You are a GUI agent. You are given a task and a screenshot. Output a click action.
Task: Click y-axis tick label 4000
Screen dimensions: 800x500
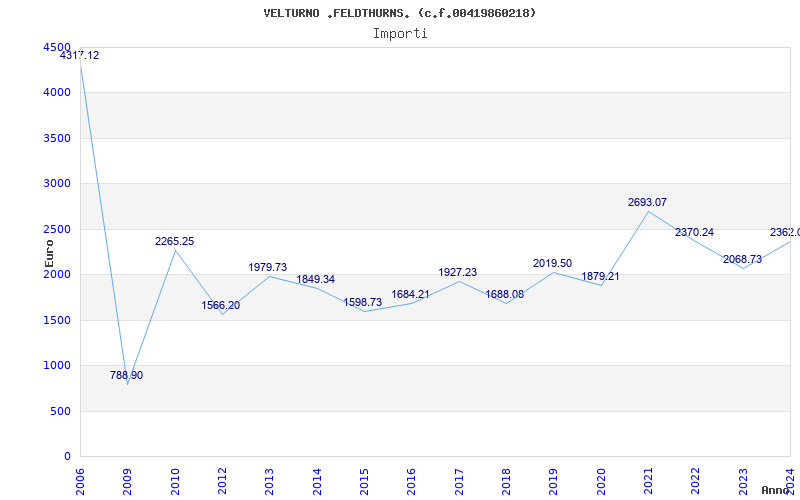click(x=57, y=93)
